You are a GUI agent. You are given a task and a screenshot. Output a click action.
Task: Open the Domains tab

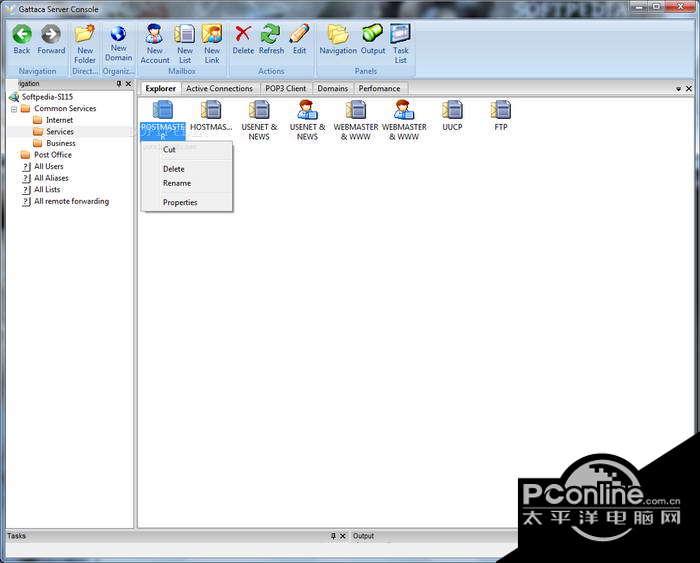pyautogui.click(x=333, y=88)
